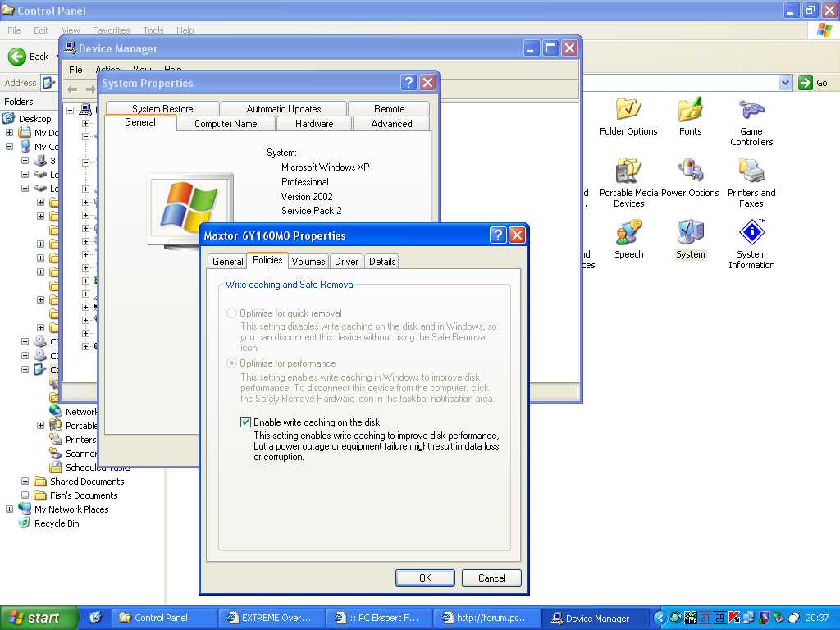
Task: Open Folder Options in Control Panel
Action: click(628, 116)
